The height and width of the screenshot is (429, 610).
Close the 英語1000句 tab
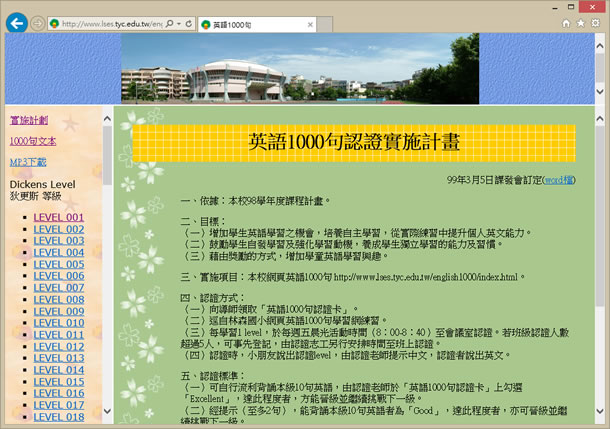click(310, 25)
